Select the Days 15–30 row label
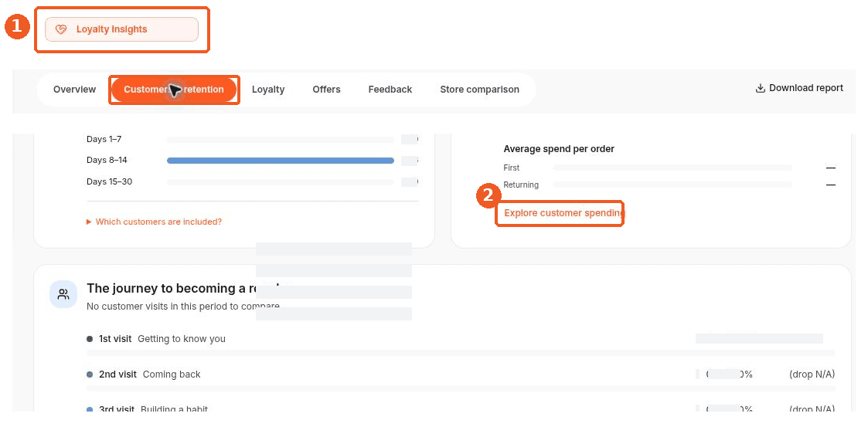 (x=109, y=181)
